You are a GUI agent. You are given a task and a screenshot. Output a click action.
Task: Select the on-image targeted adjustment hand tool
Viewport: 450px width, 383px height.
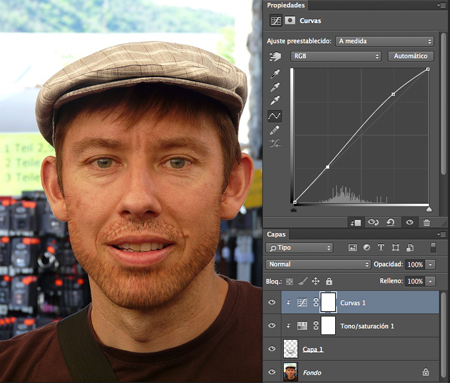tap(275, 57)
